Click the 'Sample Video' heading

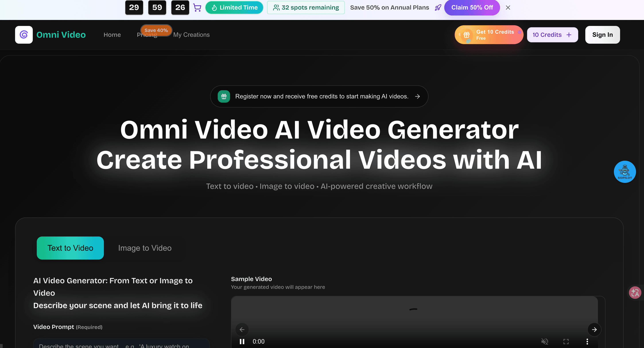(x=251, y=279)
